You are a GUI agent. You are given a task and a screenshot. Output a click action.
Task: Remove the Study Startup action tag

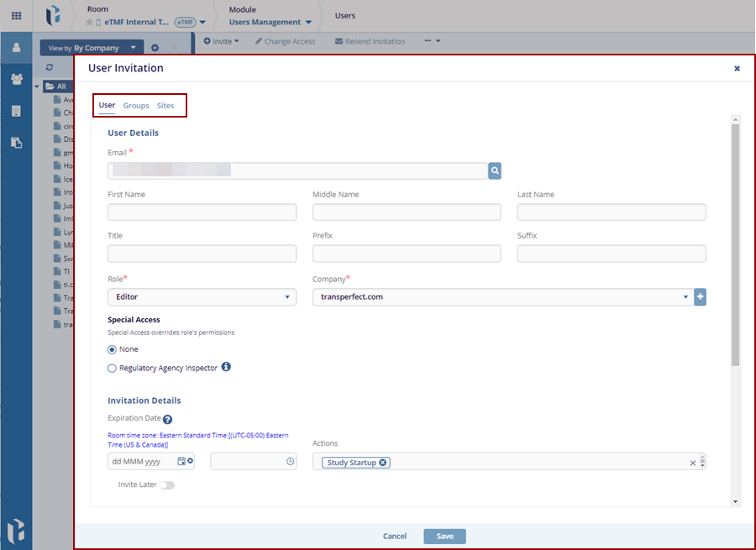[x=383, y=463]
